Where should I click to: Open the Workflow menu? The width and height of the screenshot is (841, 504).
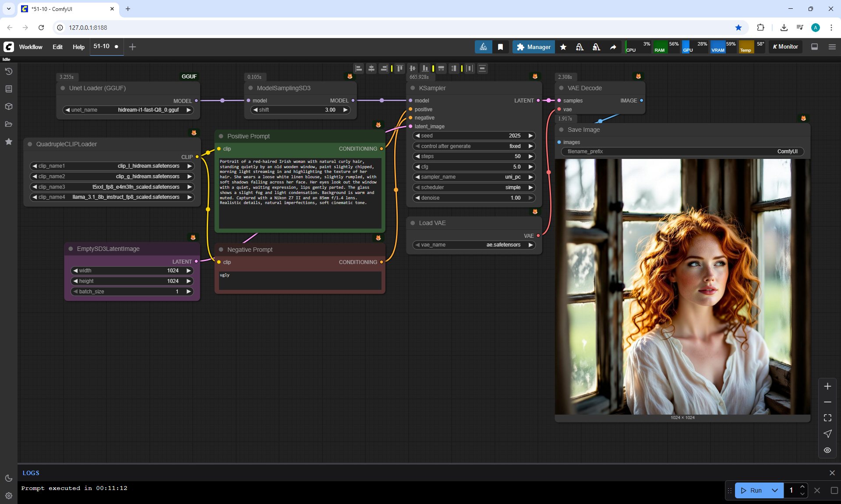pyautogui.click(x=31, y=47)
